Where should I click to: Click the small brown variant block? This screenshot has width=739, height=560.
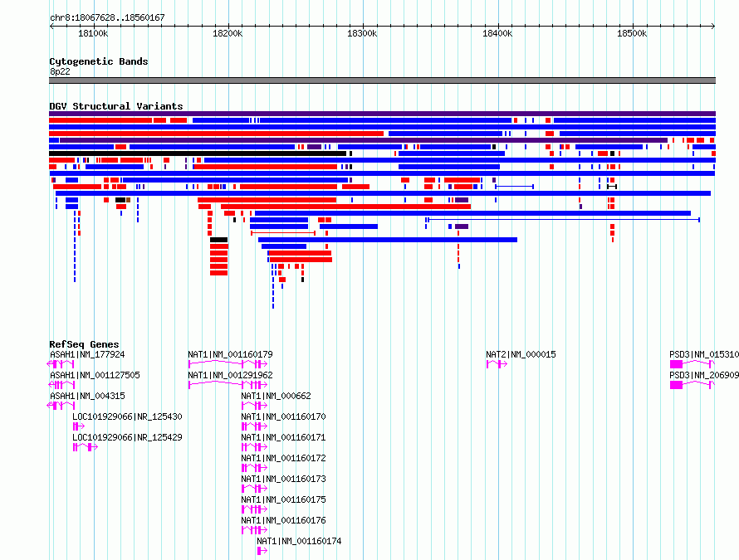pyautogui.click(x=128, y=200)
